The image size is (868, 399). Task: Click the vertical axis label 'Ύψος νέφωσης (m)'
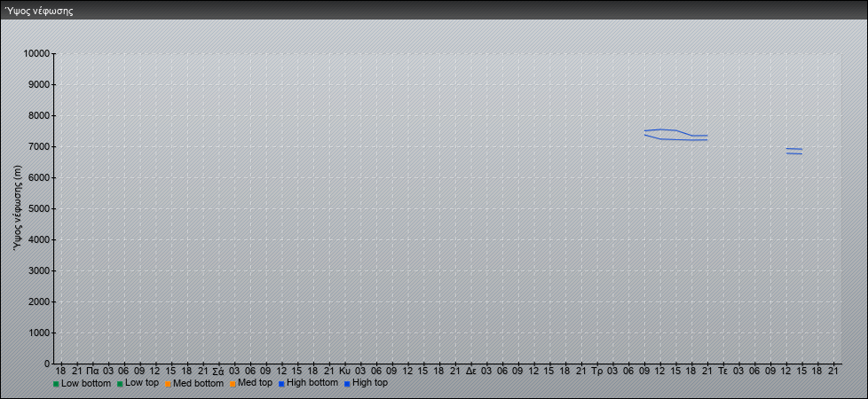[18, 208]
